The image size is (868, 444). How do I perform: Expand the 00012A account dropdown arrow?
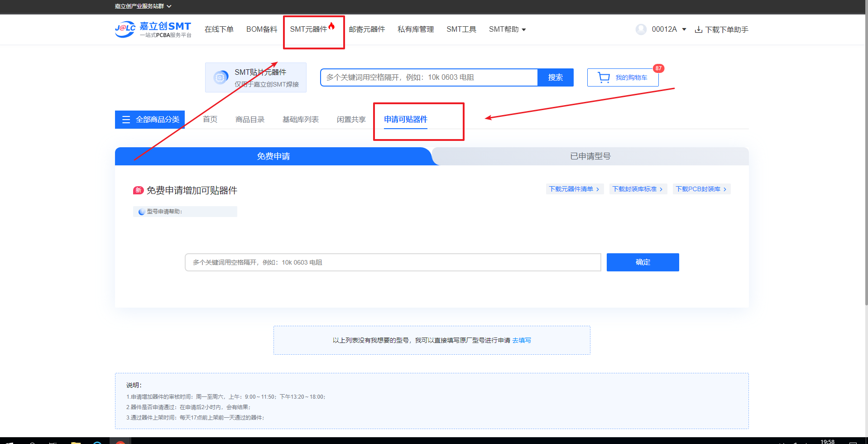(684, 29)
